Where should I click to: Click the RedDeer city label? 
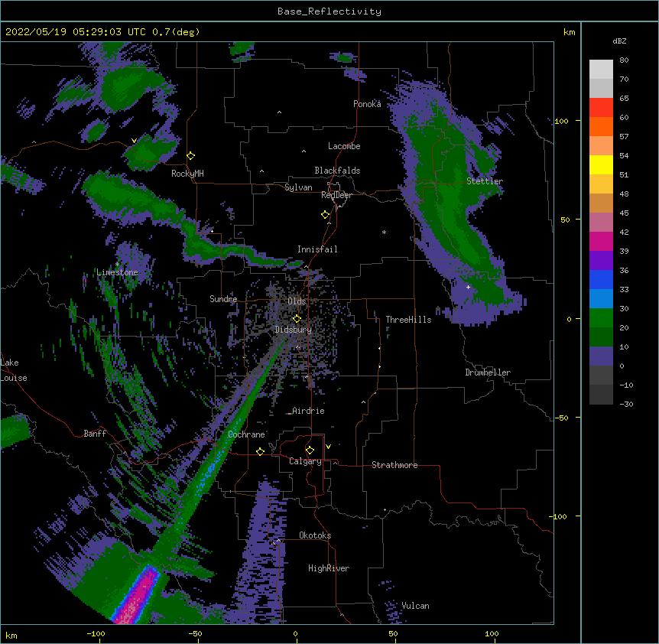pyautogui.click(x=336, y=195)
